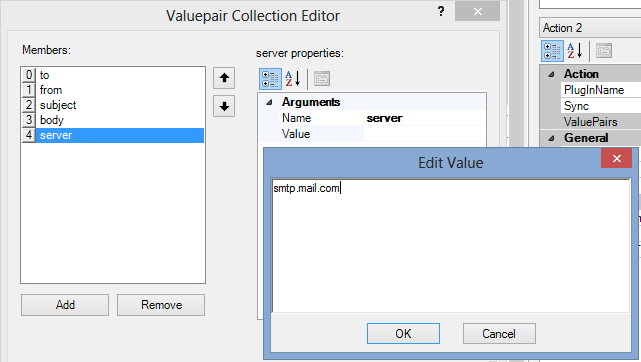Click Property Pages icon in Action 2 panel

coord(604,51)
